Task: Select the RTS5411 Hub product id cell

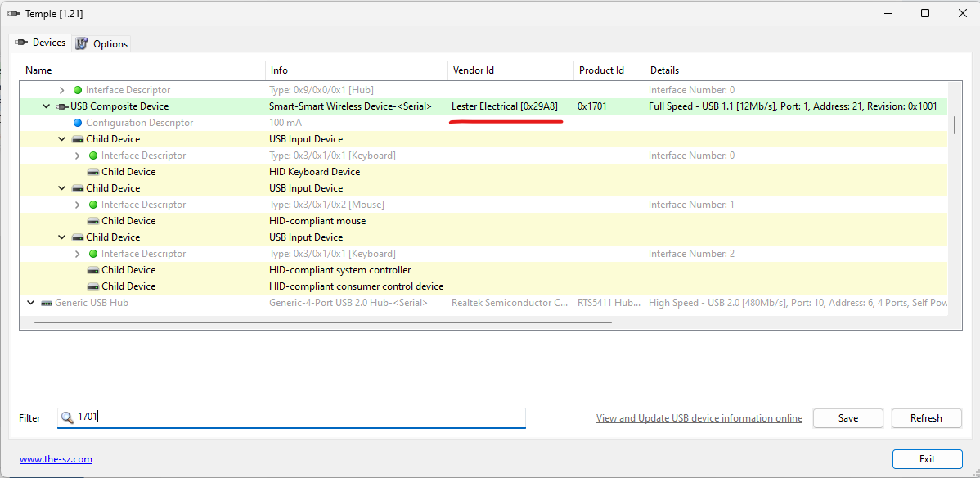Action: pos(609,303)
